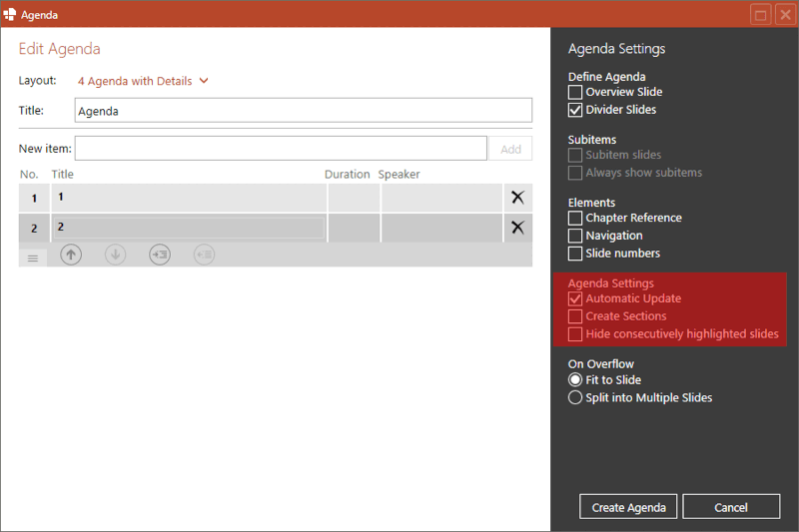799x532 pixels.
Task: Click the move item down arrow
Action: (115, 255)
